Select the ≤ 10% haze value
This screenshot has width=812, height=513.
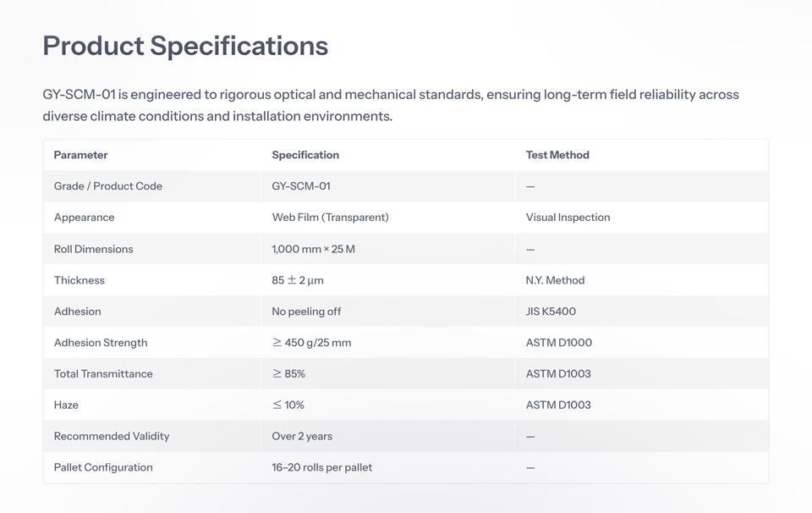288,405
